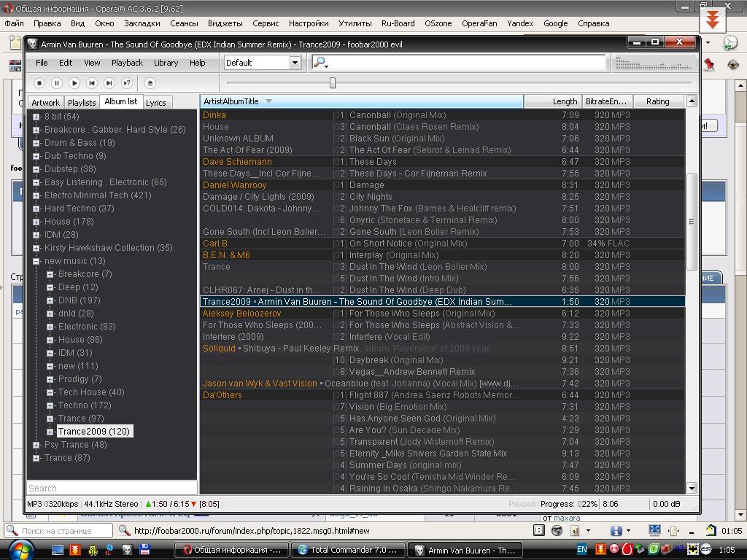Click the album list Search field
The width and height of the screenshot is (747, 560).
tap(111, 489)
